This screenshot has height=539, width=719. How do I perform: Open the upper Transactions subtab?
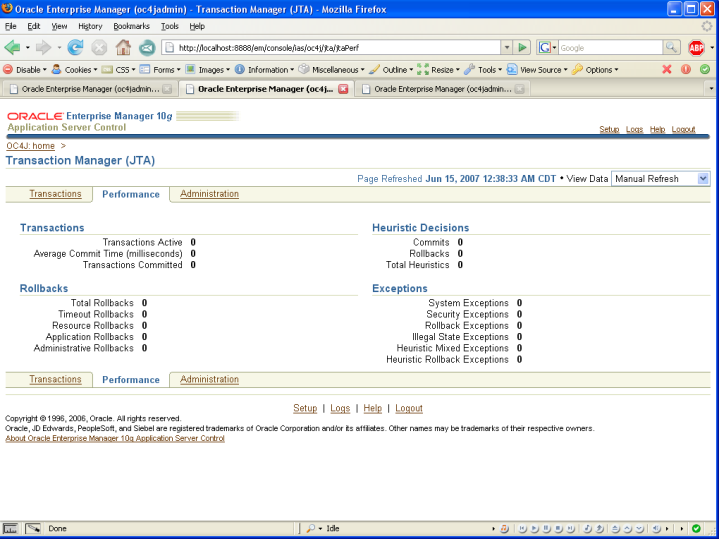(x=55, y=194)
